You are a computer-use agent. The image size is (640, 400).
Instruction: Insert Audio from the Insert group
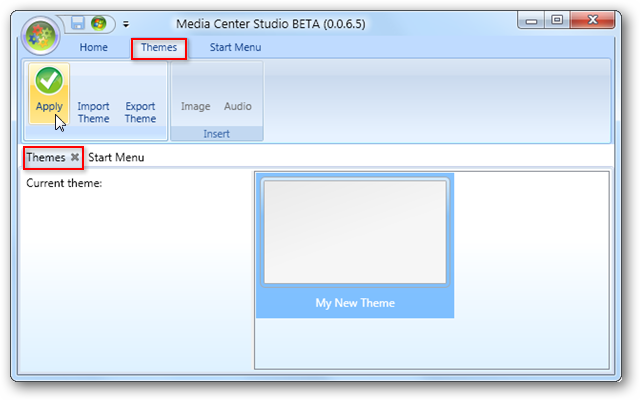pos(238,106)
